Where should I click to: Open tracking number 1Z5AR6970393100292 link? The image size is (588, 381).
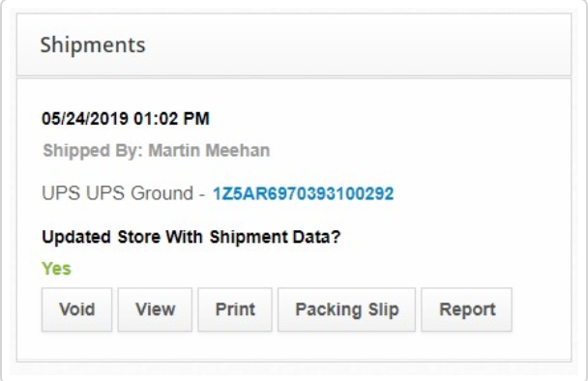[x=304, y=193]
